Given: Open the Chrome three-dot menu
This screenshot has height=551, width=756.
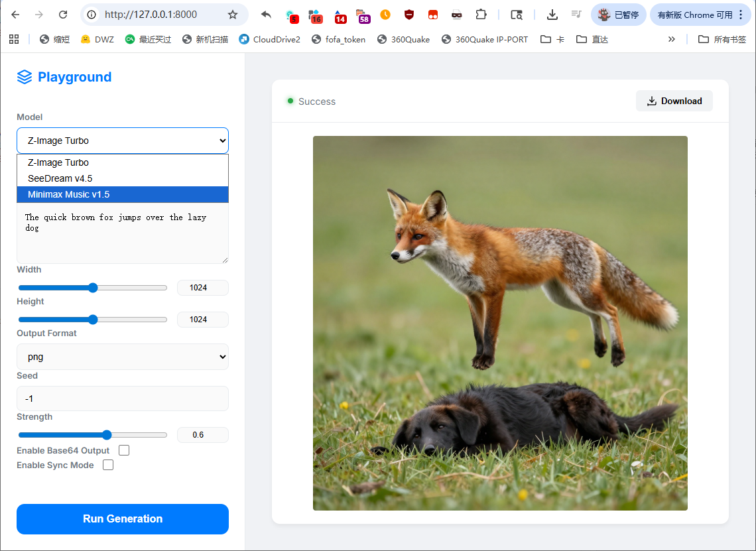Looking at the screenshot, I should point(741,15).
